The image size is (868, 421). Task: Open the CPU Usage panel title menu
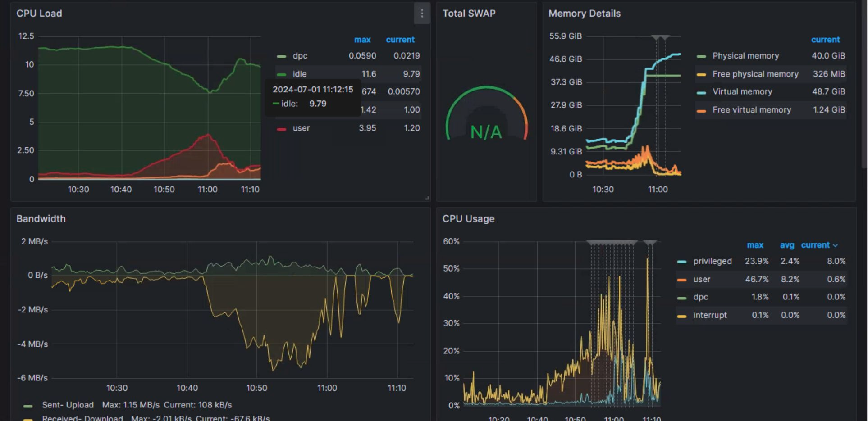pyautogui.click(x=468, y=219)
